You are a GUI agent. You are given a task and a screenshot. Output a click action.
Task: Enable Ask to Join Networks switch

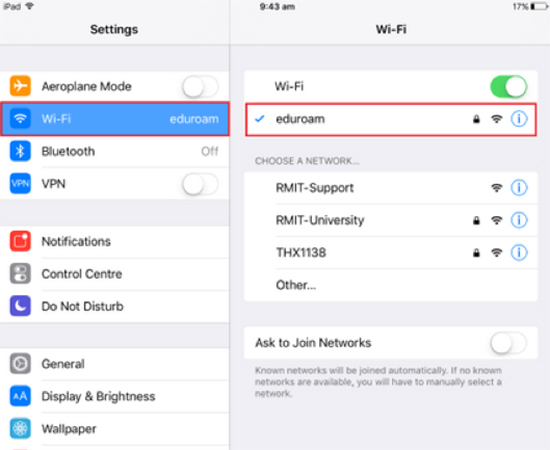509,343
